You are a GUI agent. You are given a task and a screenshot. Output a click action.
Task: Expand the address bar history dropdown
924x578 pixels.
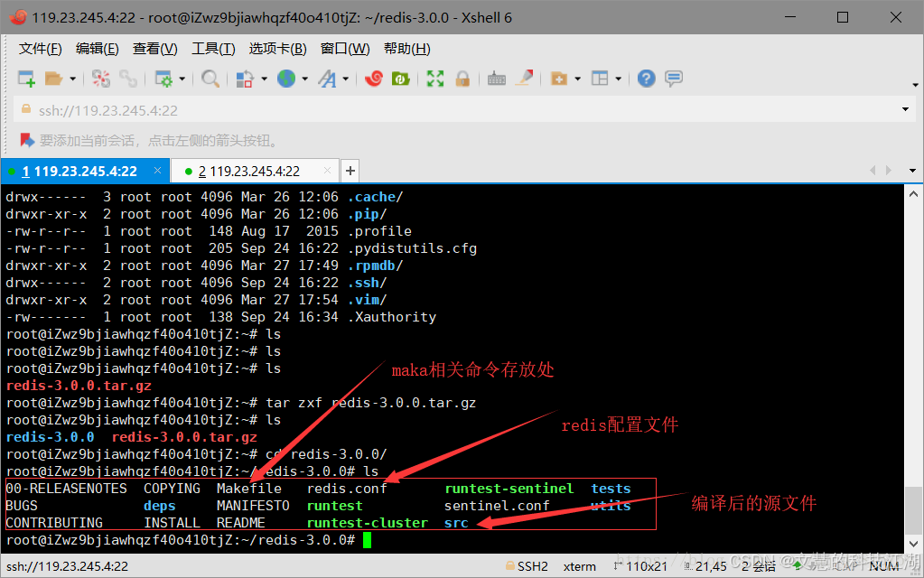[905, 109]
